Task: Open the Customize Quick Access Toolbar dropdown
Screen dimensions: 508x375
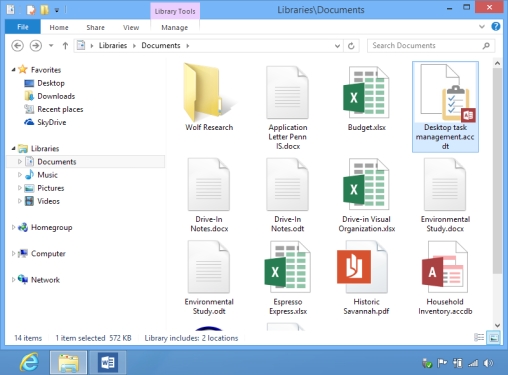Action: tap(57, 10)
